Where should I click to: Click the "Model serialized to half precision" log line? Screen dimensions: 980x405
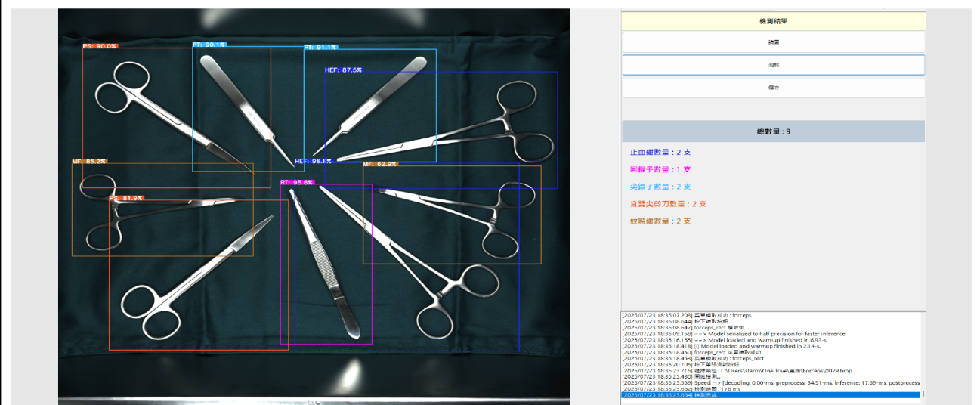click(x=770, y=333)
